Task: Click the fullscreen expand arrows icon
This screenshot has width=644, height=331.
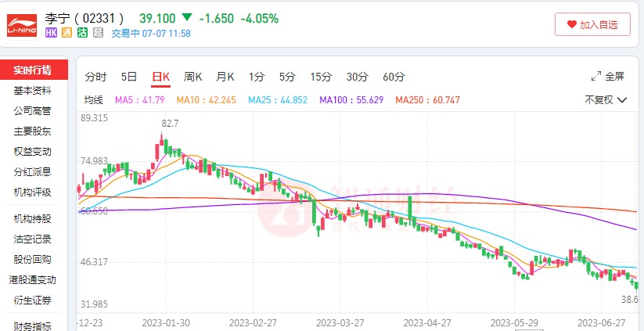Action: pyautogui.click(x=596, y=77)
